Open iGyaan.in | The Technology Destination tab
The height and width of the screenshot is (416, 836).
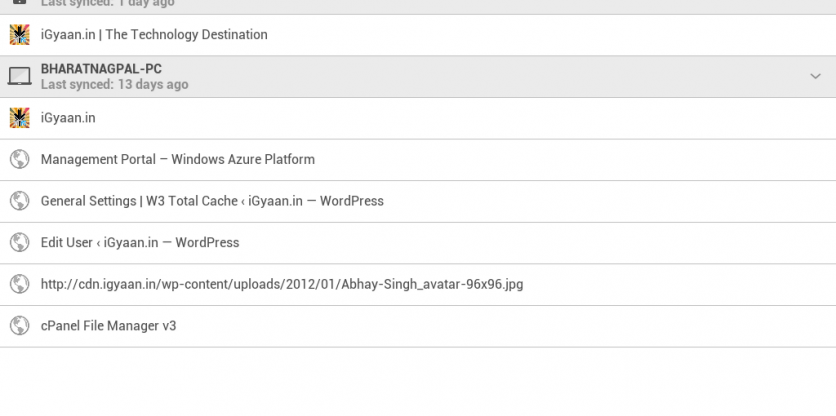(154, 35)
